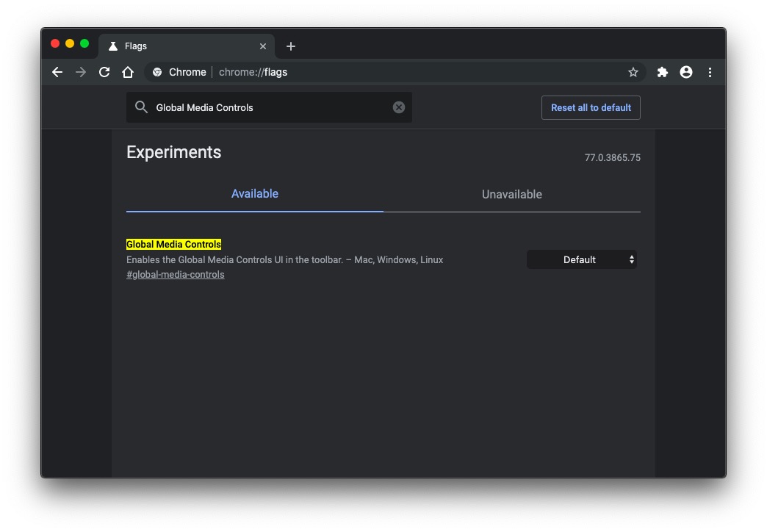Click the forward navigation arrow
Screen dimensions: 767x532
click(x=81, y=72)
